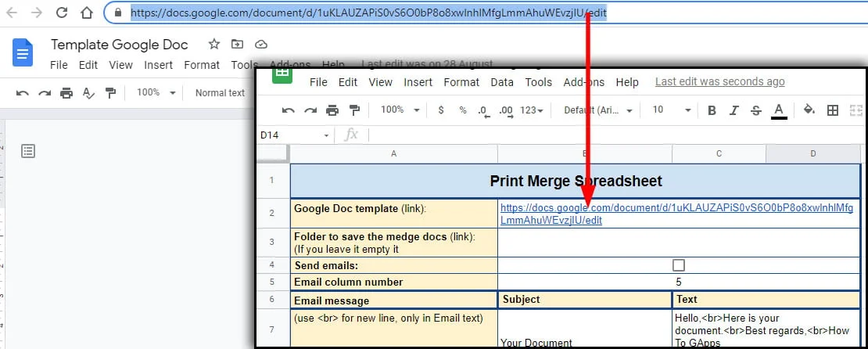Viewport: 868px width, 349px height.
Task: Select column D header
Action: point(812,153)
